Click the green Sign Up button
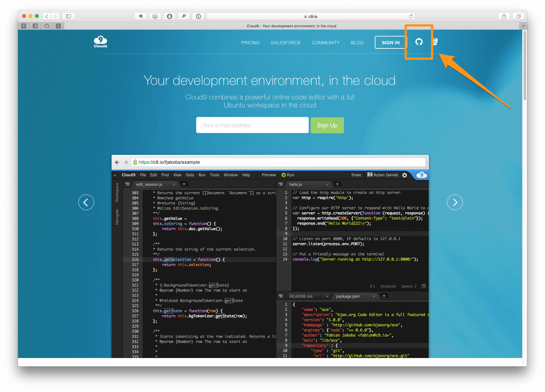 point(327,125)
